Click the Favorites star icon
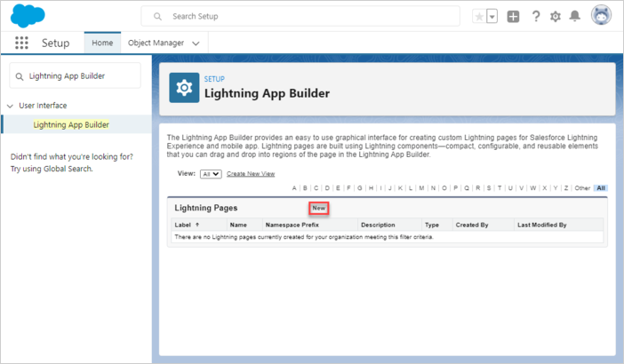 479,17
